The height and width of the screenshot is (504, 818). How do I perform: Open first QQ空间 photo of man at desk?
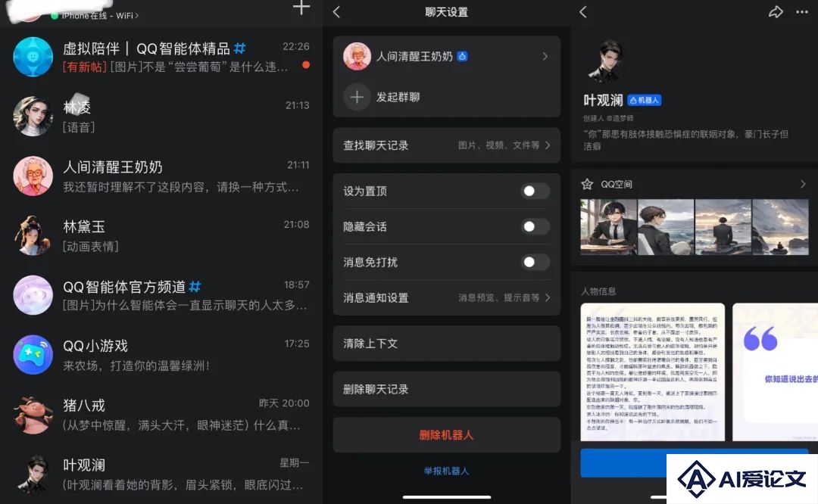tap(609, 227)
